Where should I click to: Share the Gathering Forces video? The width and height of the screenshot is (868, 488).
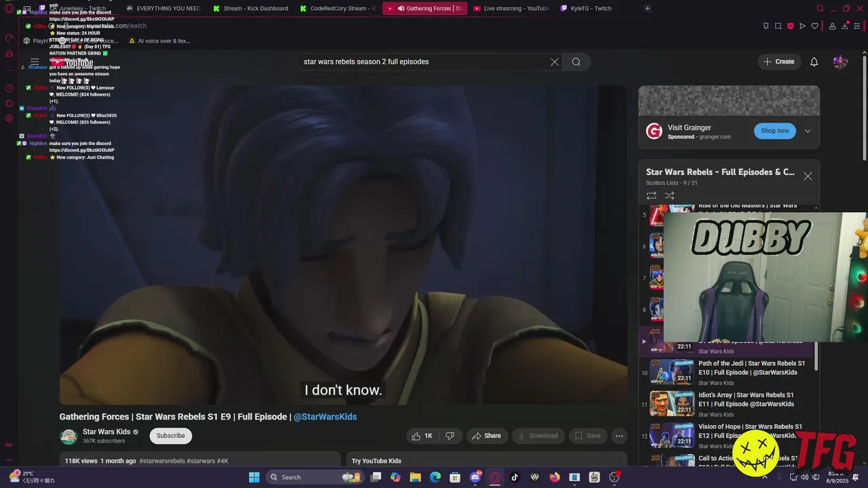coord(486,436)
